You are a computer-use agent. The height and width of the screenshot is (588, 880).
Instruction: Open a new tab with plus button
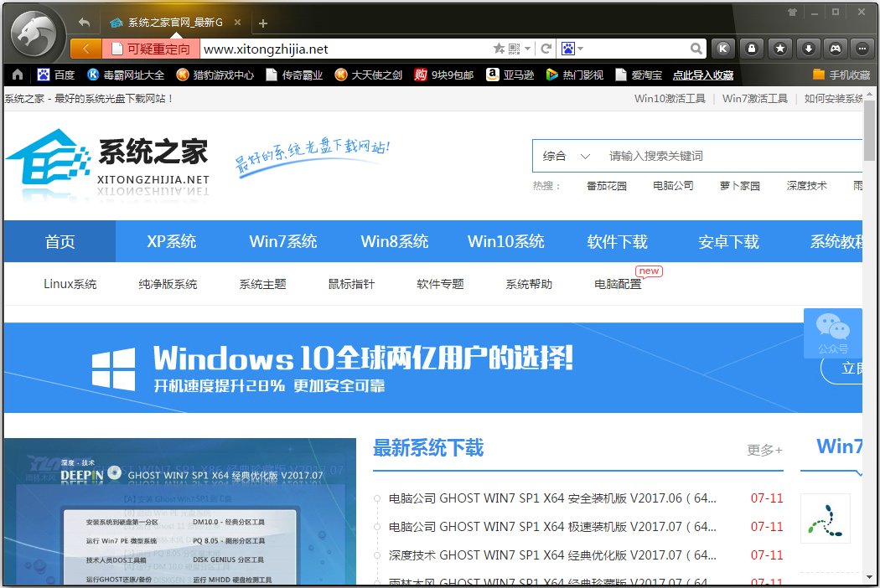coord(263,23)
